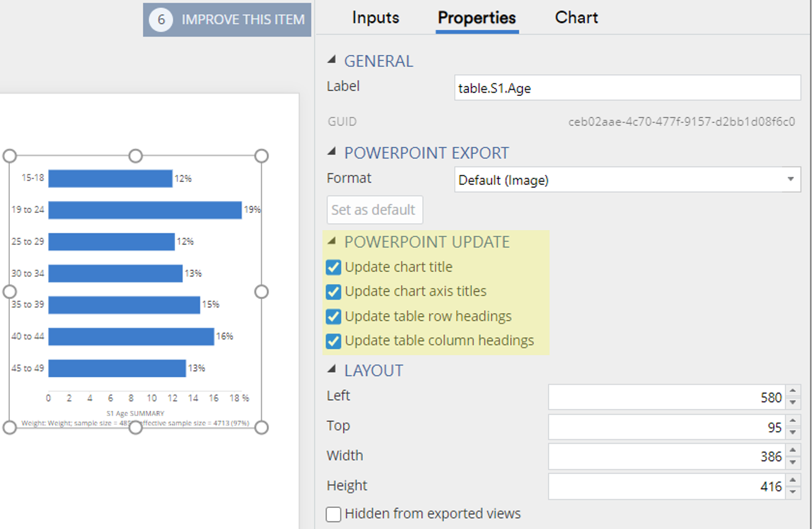Open the Chart tab

(576, 18)
